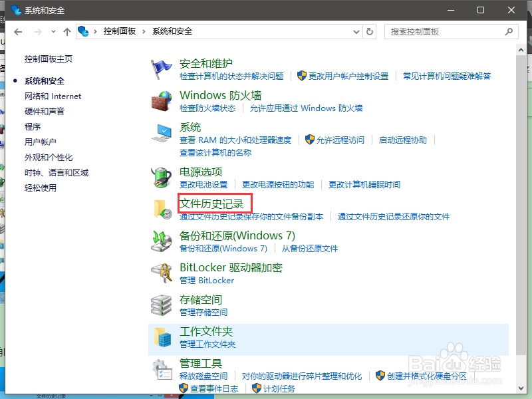The height and width of the screenshot is (399, 532).
Task: Click the control panel icon in address bar
Action: (x=83, y=31)
